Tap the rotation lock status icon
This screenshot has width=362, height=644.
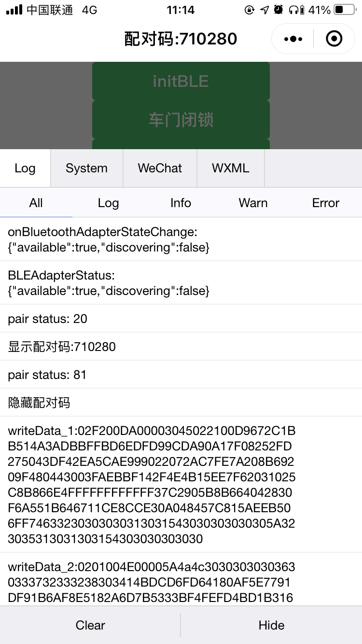(250, 10)
